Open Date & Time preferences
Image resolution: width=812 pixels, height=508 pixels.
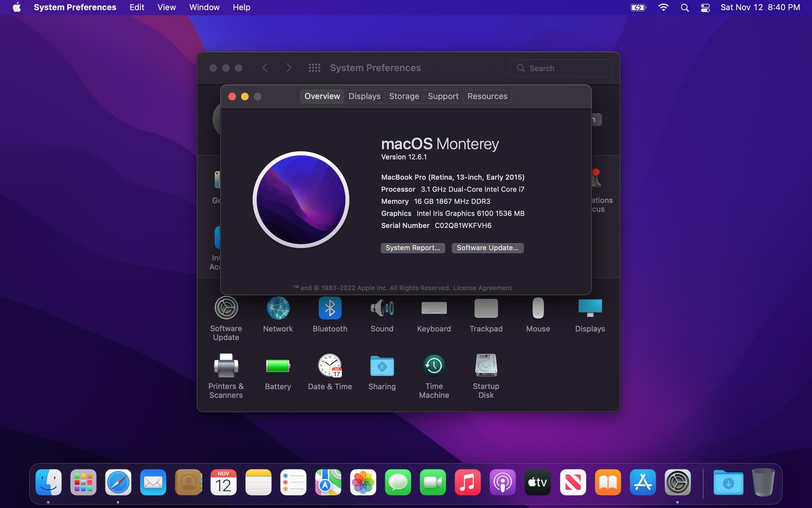(330, 372)
